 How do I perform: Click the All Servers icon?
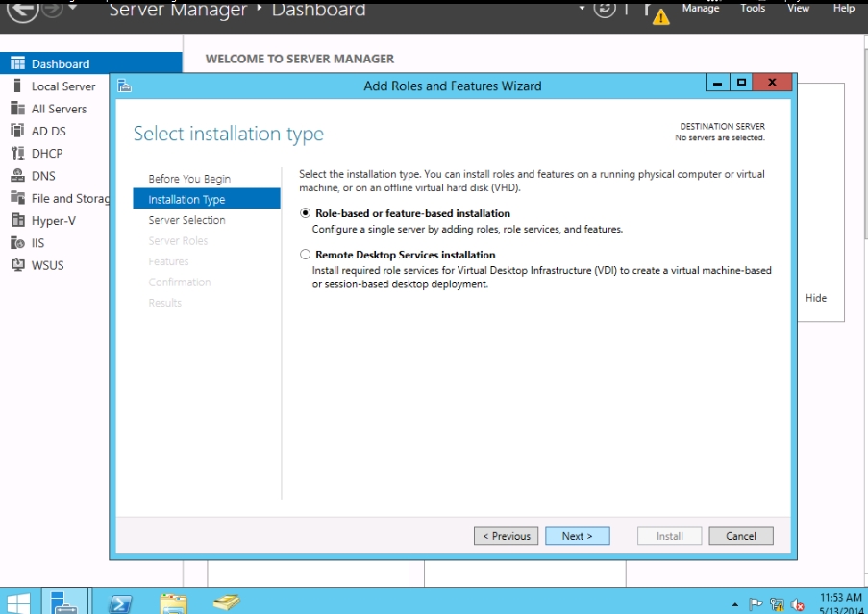coord(17,108)
